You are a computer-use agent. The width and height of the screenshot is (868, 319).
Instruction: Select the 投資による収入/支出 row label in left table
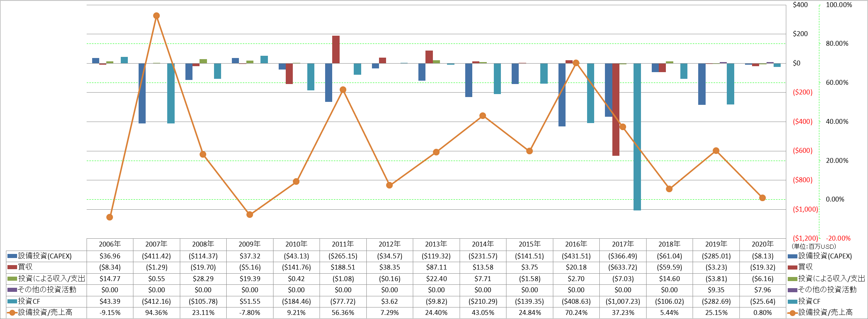[x=52, y=278]
